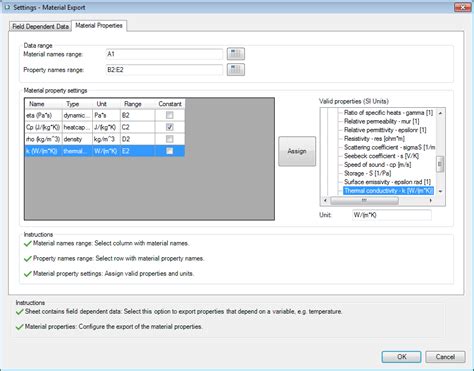Click the density type cell
The width and height of the screenshot is (474, 371).
pyautogui.click(x=77, y=139)
